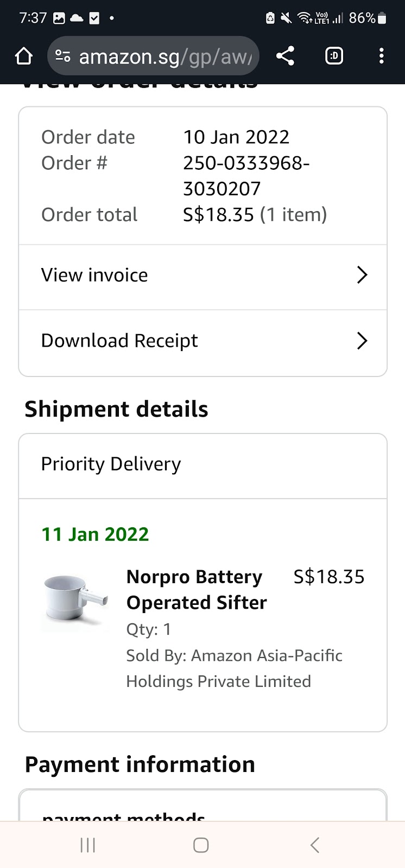Select Download Receipt

point(119,341)
